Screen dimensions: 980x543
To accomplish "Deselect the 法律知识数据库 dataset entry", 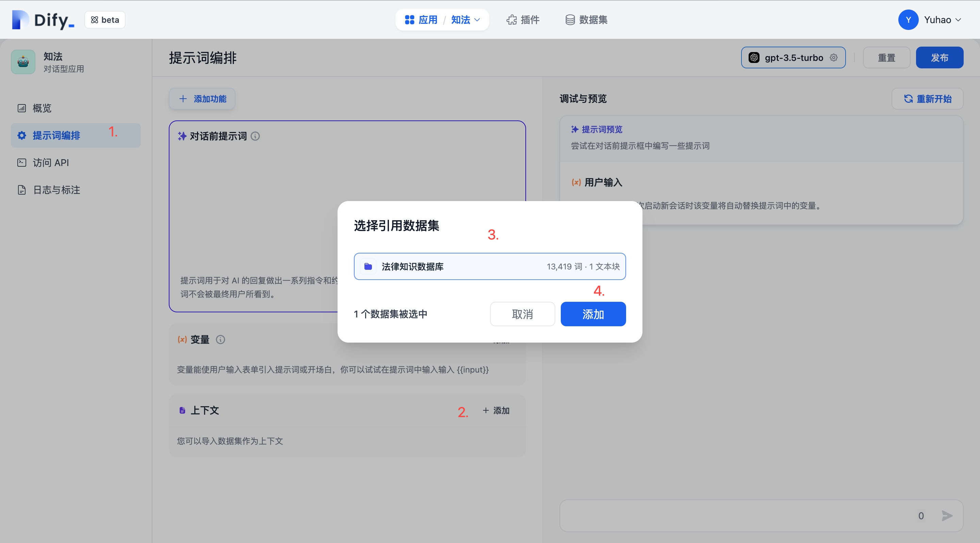I will pos(490,266).
